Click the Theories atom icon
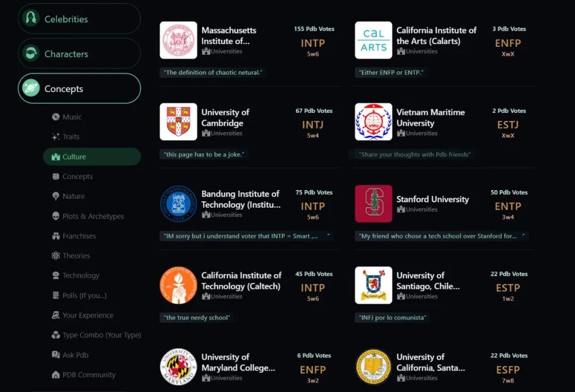575x392 pixels. 55,256
